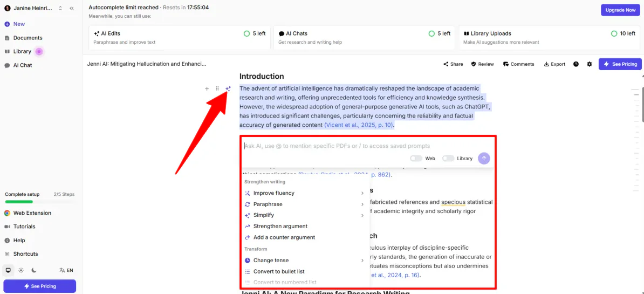Add block with plus icon
This screenshot has width=644, height=294.
tap(207, 88)
